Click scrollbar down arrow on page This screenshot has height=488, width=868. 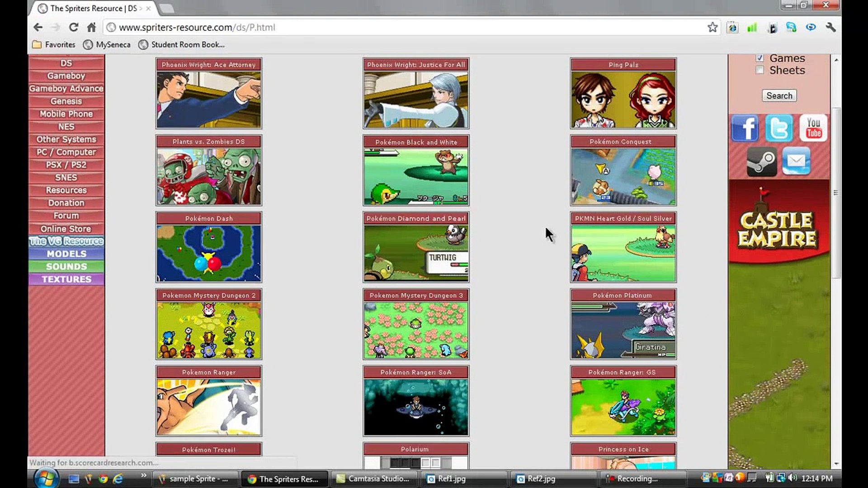(836, 464)
